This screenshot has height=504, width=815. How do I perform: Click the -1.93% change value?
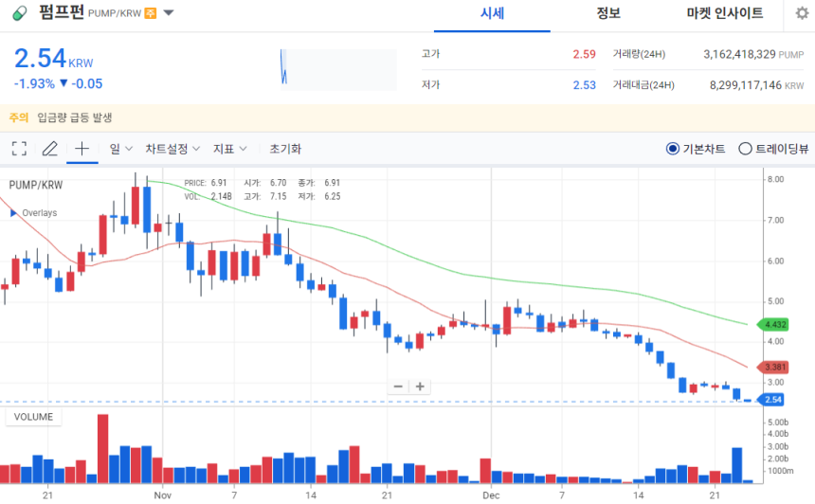[x=34, y=83]
